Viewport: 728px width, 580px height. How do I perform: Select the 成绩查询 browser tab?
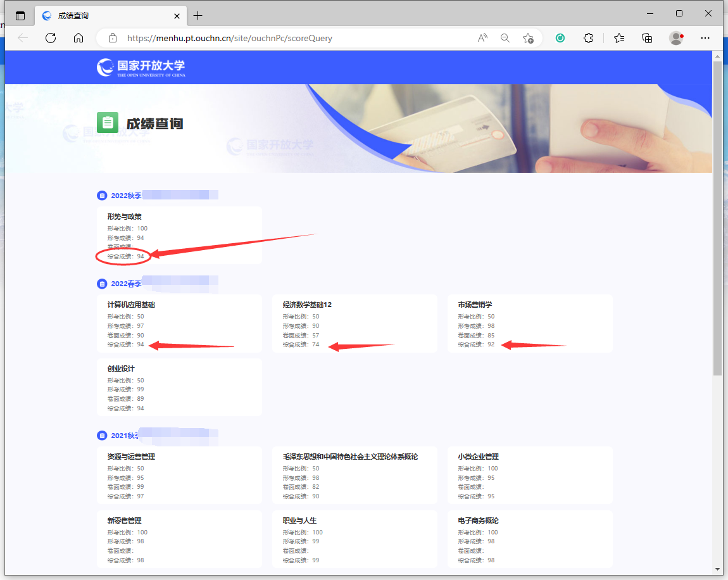tap(101, 16)
